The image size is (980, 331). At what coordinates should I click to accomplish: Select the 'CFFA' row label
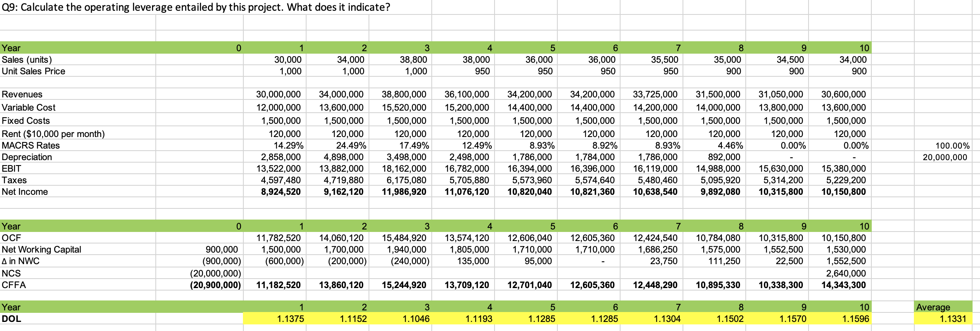14,285
